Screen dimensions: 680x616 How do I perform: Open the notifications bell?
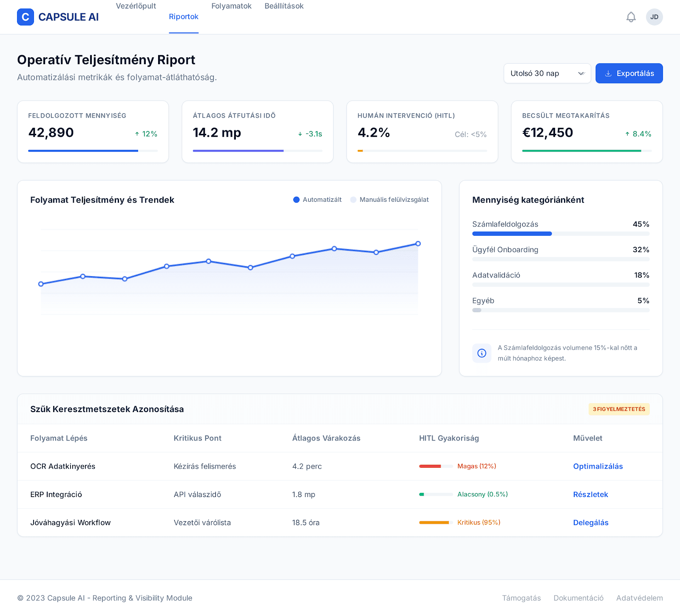631,17
